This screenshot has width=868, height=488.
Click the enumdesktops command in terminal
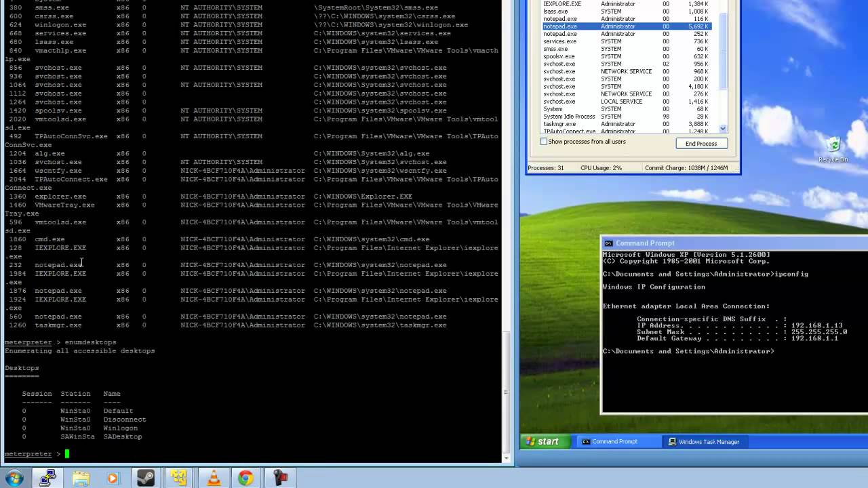click(x=90, y=342)
